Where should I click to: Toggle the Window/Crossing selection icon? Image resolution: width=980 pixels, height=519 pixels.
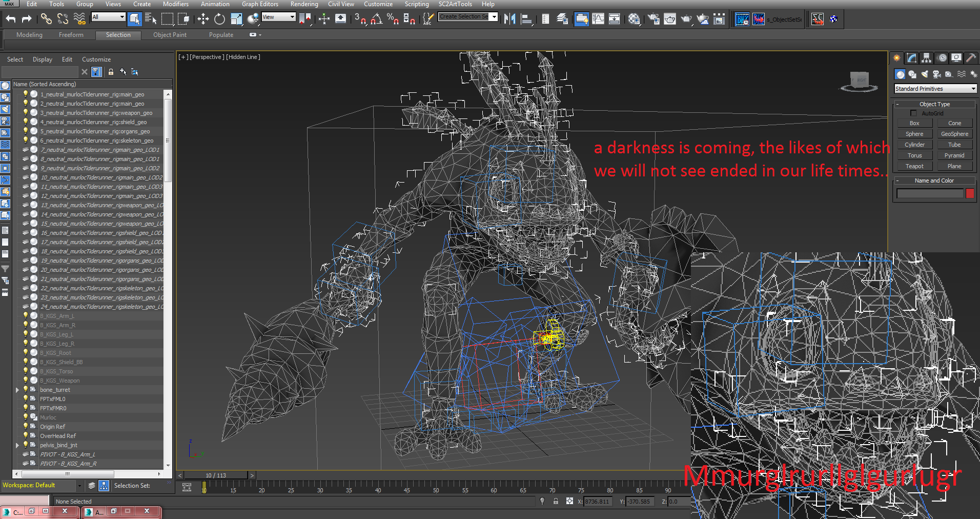pyautogui.click(x=183, y=19)
